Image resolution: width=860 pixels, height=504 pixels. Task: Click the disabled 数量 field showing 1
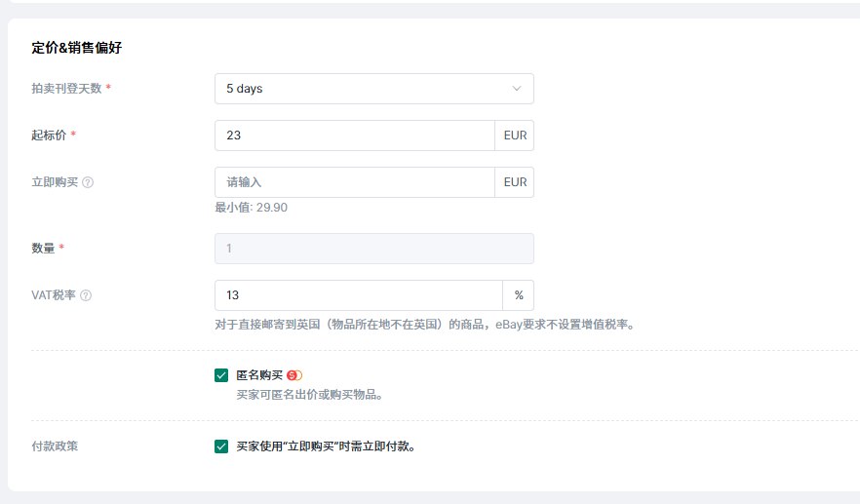(x=373, y=249)
